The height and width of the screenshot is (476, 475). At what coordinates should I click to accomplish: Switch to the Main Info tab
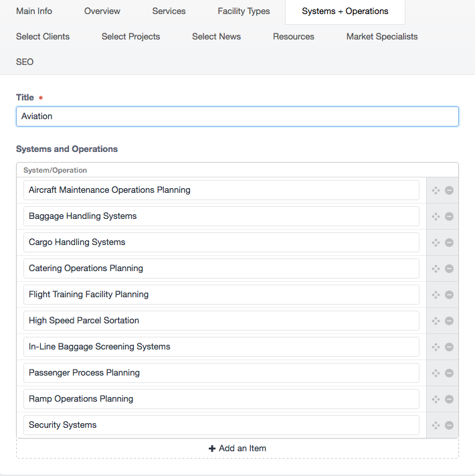(x=34, y=11)
